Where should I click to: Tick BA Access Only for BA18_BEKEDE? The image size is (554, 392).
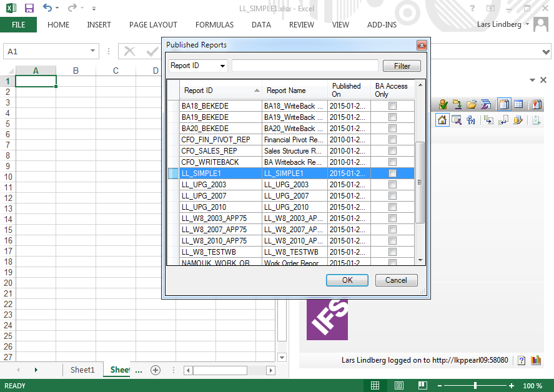[392, 106]
